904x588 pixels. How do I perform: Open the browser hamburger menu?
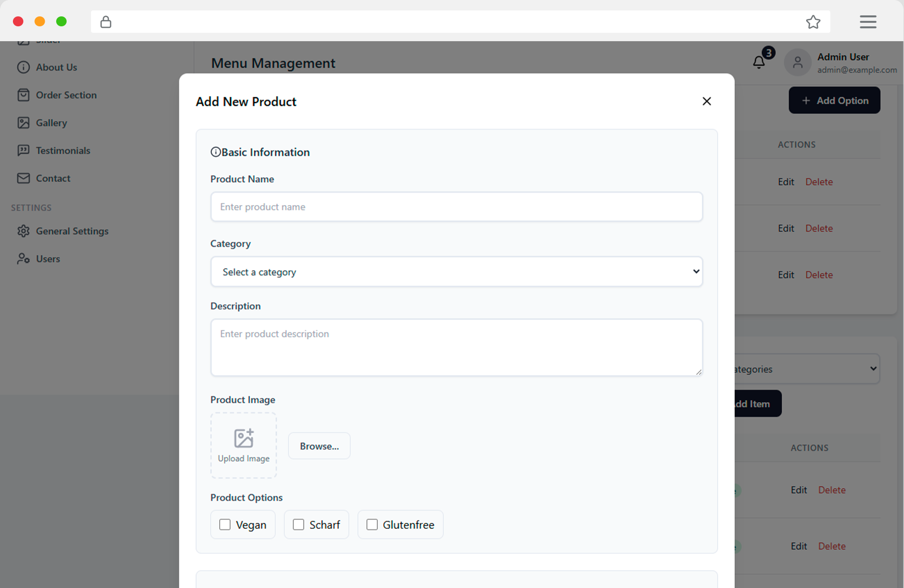(868, 22)
